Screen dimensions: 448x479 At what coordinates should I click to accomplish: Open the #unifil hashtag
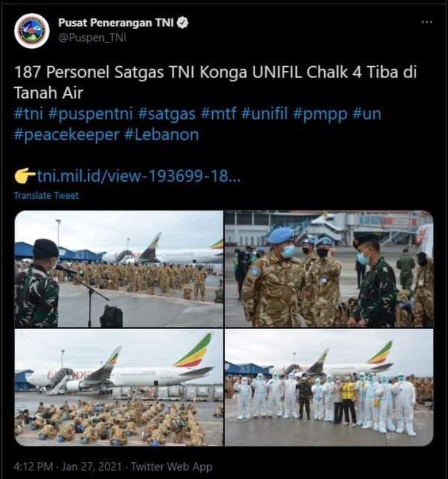click(x=264, y=113)
